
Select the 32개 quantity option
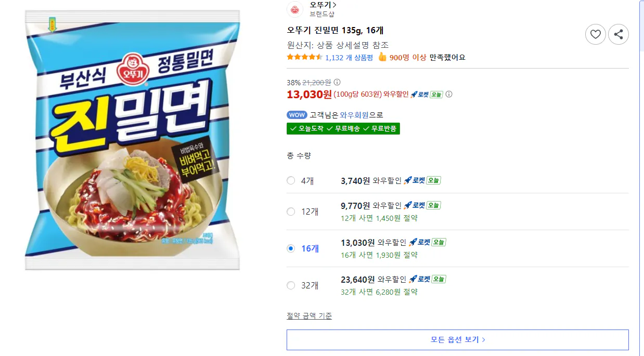tap(290, 285)
